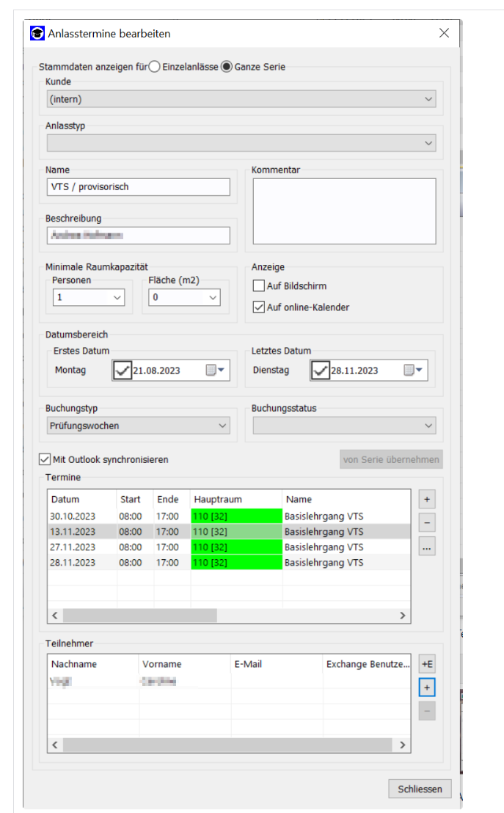The height and width of the screenshot is (813, 504).
Task: Sort Termine by the Datum column header
Action: tap(82, 499)
